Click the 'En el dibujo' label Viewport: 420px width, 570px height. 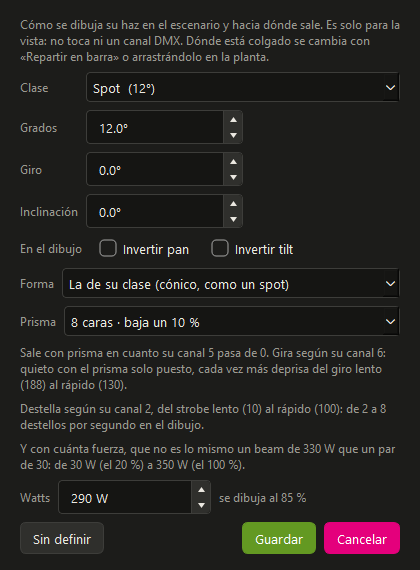(x=51, y=249)
